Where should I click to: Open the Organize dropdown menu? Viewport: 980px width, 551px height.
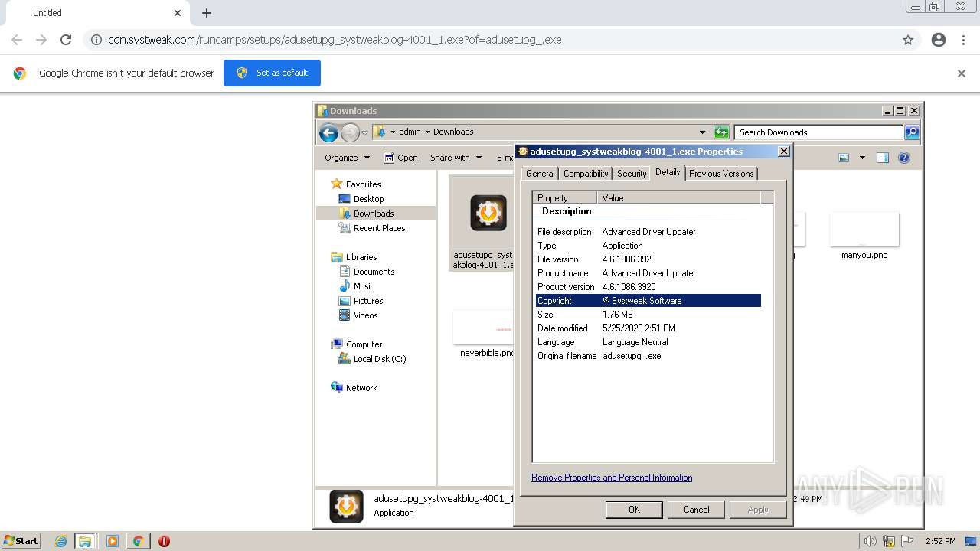[x=347, y=158]
